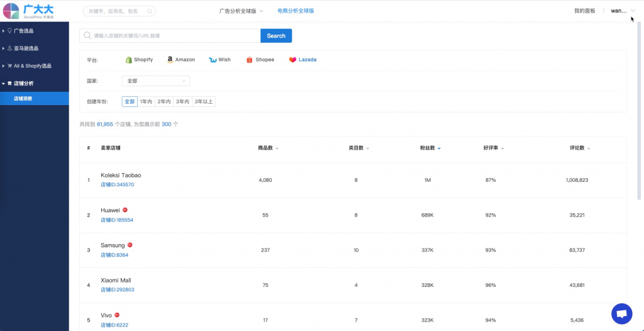The image size is (644, 331).
Task: Open store ID 345570 link
Action: [x=117, y=184]
